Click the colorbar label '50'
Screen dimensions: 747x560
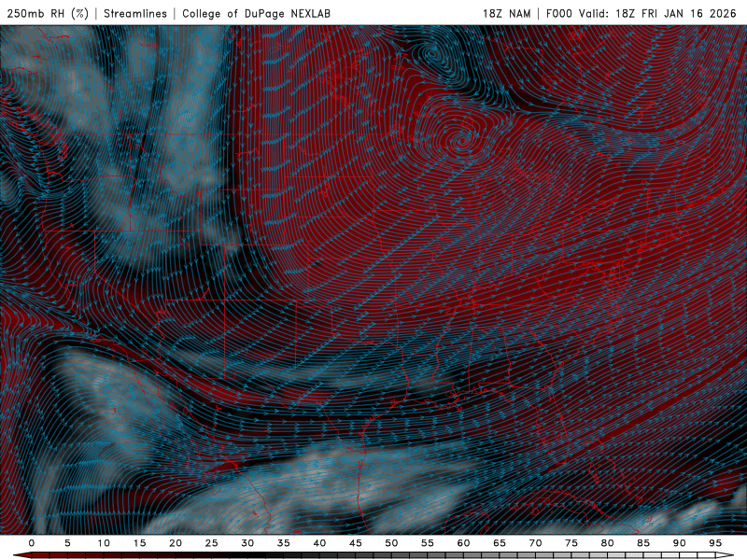pyautogui.click(x=391, y=543)
